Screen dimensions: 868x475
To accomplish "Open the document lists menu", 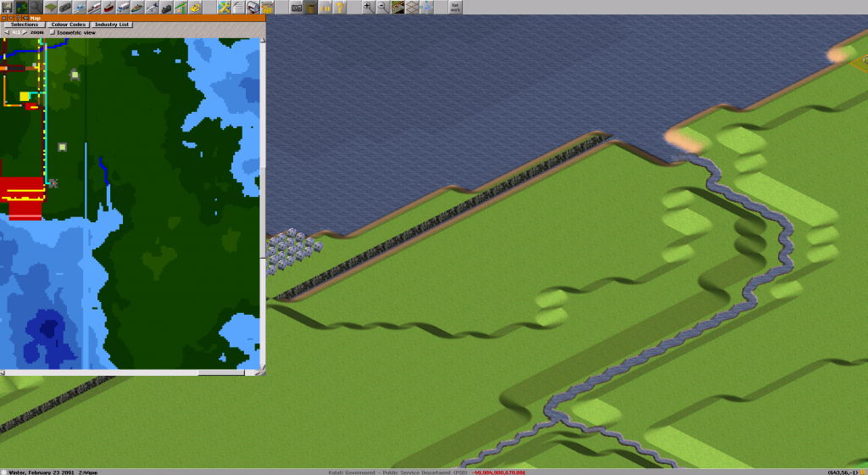I will tap(238, 7).
